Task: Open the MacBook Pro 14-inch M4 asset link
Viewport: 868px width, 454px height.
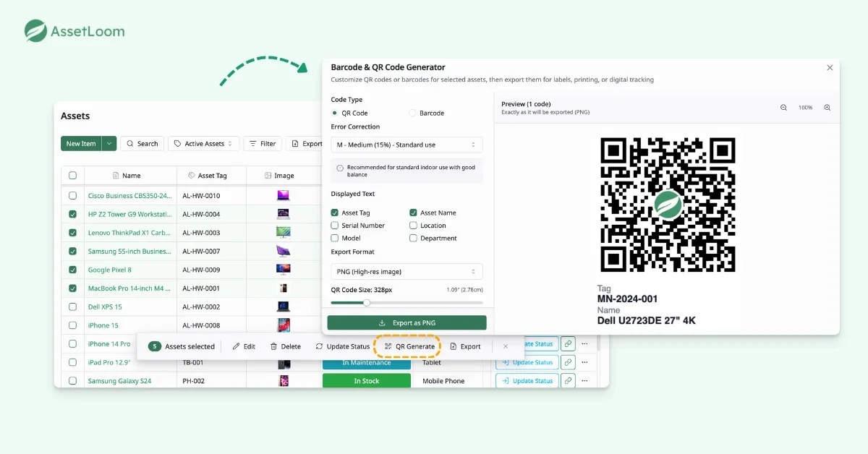Action: point(129,288)
